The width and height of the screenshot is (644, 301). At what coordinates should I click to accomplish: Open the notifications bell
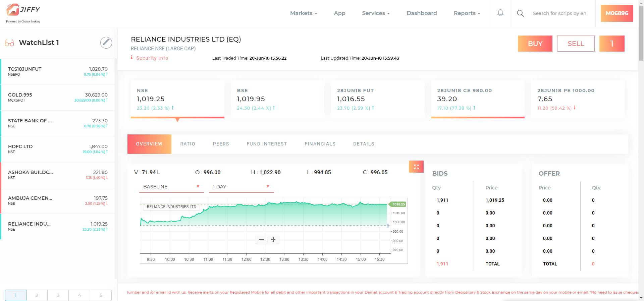pos(500,13)
